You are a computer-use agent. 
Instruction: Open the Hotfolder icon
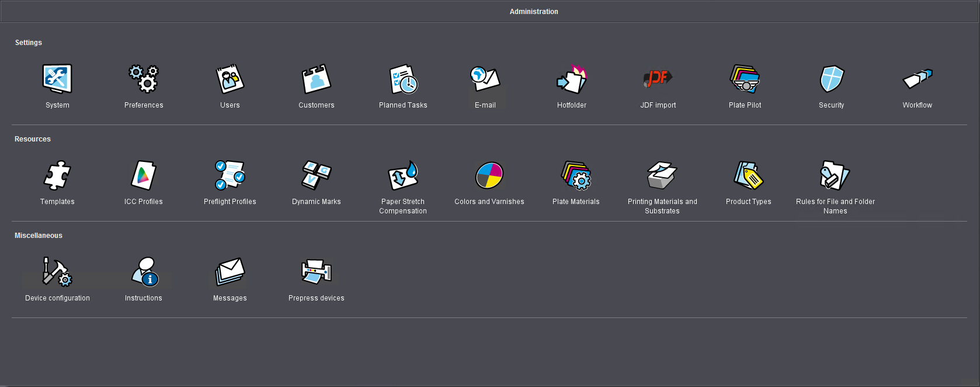click(x=572, y=79)
